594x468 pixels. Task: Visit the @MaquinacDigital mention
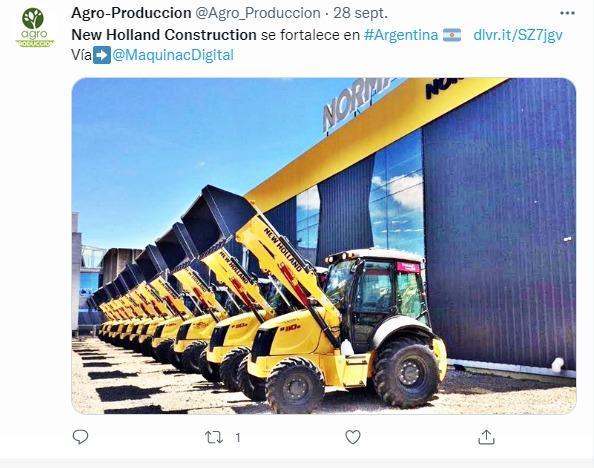tap(173, 55)
